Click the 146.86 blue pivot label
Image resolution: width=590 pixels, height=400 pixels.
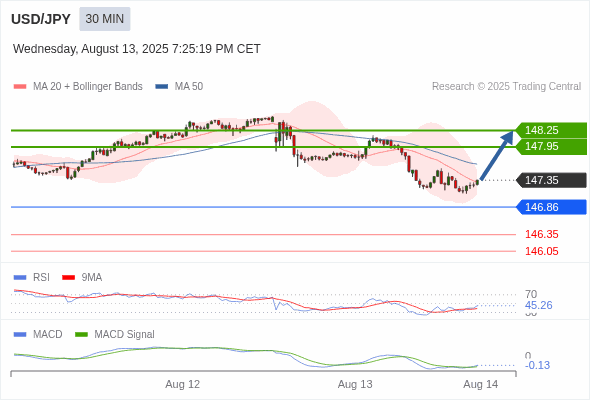(551, 207)
